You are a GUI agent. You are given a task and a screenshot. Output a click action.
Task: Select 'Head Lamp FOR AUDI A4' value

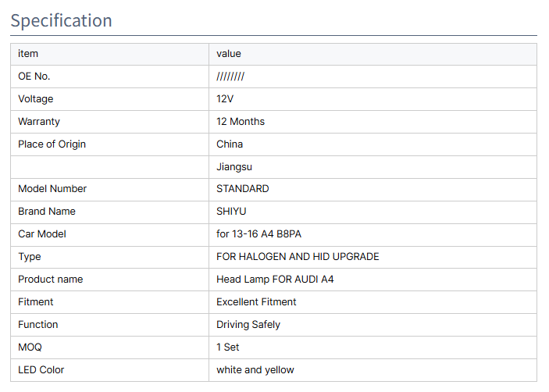(x=275, y=280)
